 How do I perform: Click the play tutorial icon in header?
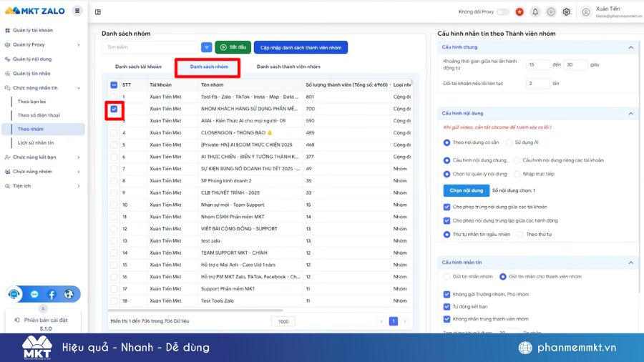(x=551, y=12)
